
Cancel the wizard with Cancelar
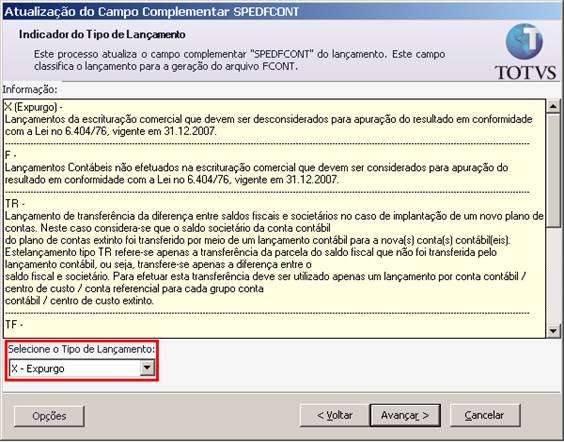pos(485,415)
